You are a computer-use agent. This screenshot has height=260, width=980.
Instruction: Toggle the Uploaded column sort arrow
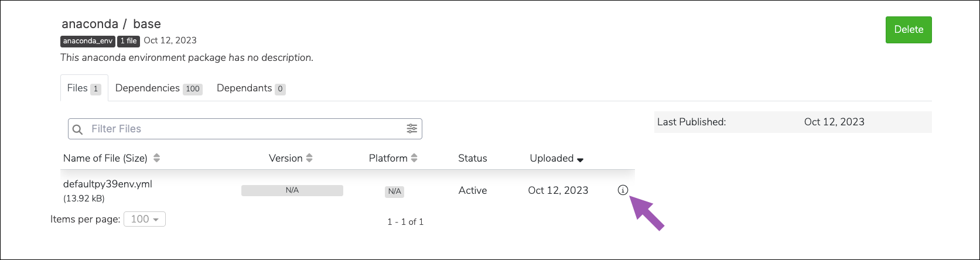pyautogui.click(x=580, y=160)
